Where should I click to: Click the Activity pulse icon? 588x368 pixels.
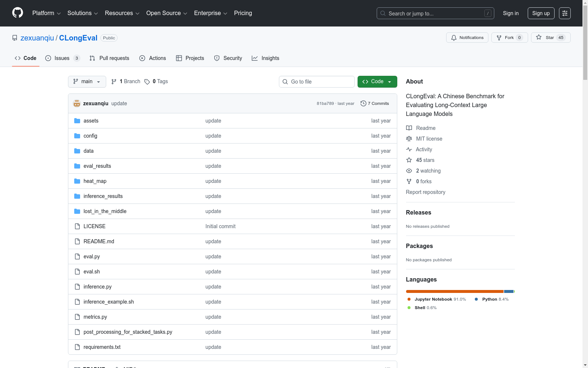coord(409,149)
